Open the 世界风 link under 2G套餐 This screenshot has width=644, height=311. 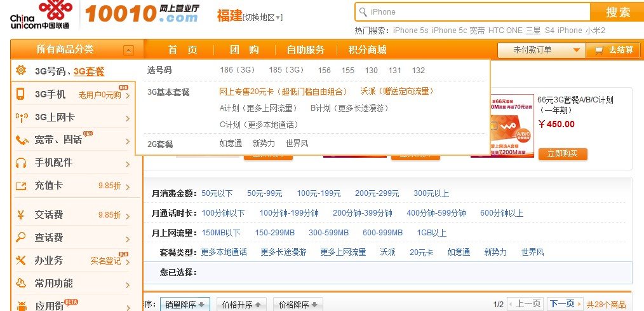(297, 144)
